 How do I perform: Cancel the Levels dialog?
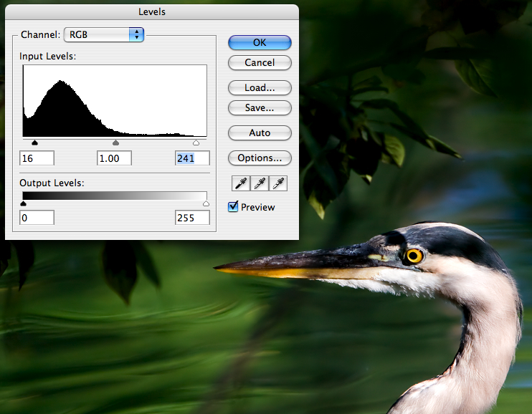pos(260,63)
